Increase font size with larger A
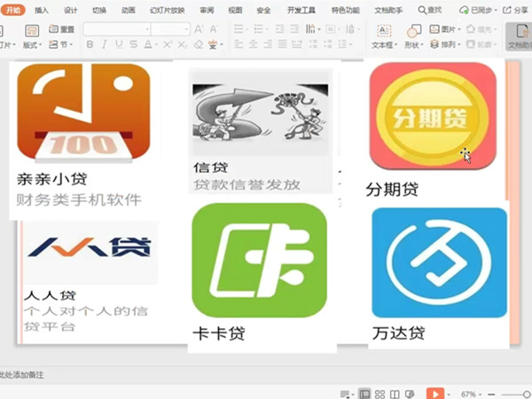 (199, 29)
